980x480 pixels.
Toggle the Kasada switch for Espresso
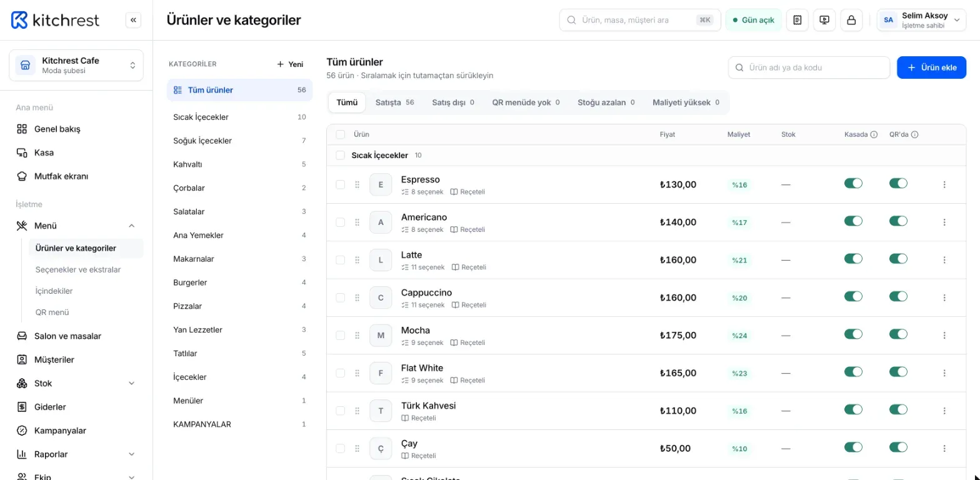[853, 184]
